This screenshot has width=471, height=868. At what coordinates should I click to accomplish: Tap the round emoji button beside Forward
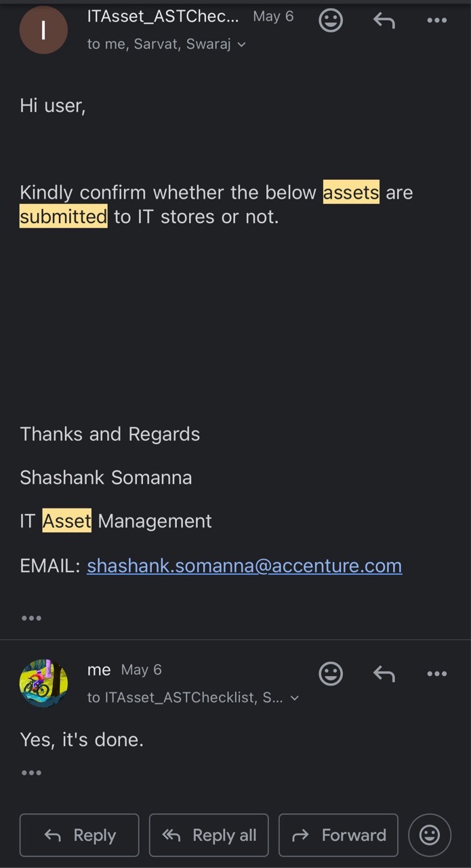(430, 835)
